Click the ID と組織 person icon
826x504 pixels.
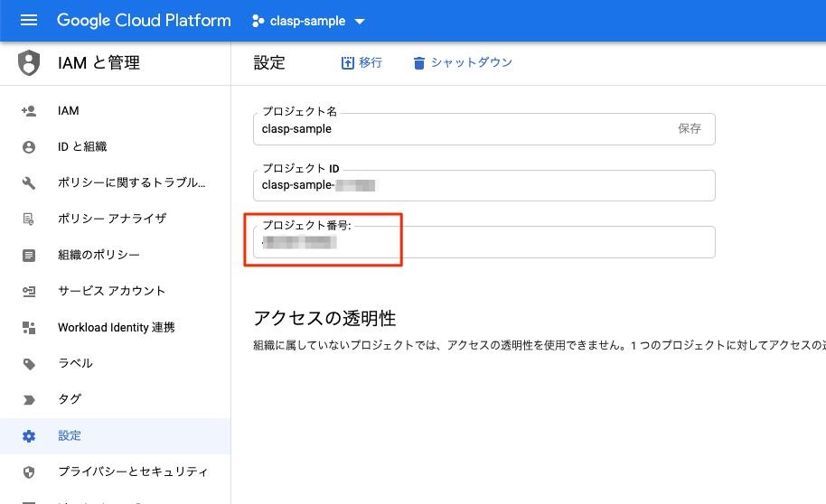29,147
